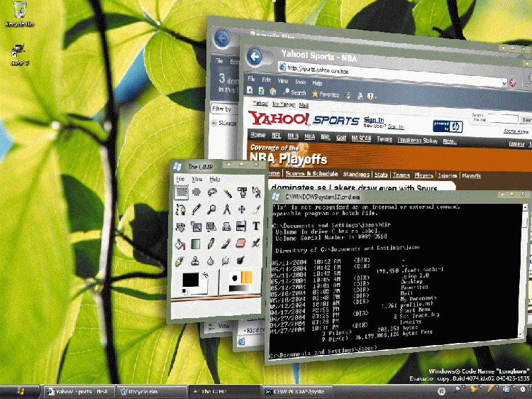The image size is (532, 399).
Task: Switch to Recycle Bin taskbar button
Action: 151,391
